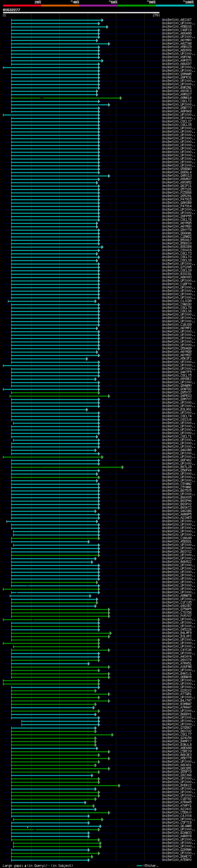Select hit label UniRef100_B6SKT2
Screen dimensions: 197x868
pos(177,507)
